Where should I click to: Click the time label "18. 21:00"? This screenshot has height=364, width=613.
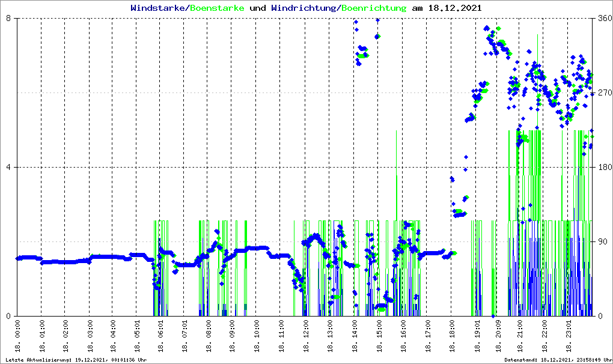tap(520, 336)
